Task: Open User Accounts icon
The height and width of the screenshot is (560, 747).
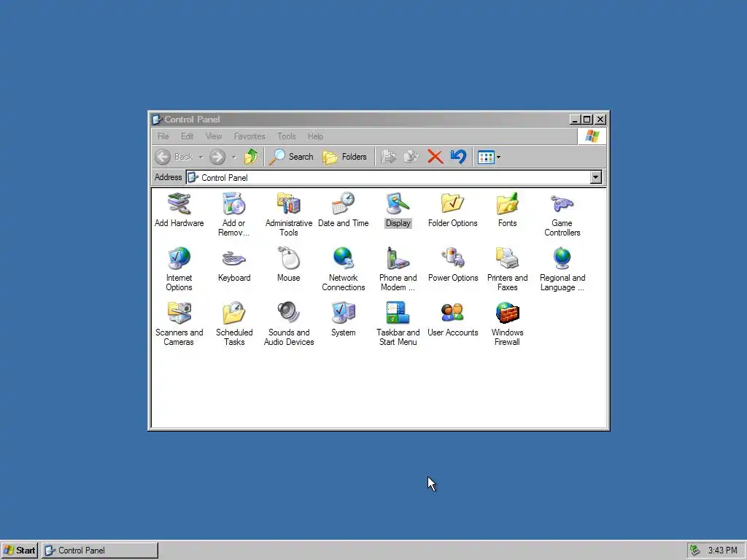Action: tap(452, 314)
